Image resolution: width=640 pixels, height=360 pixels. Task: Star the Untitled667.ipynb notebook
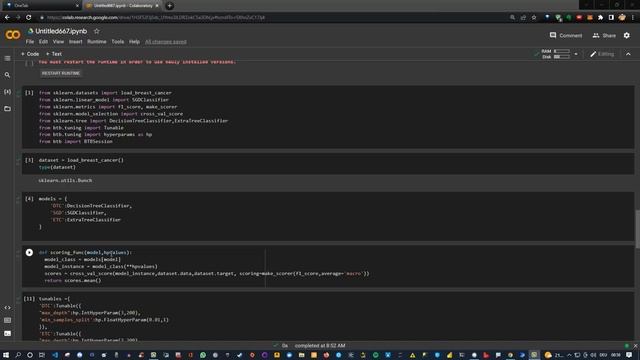pyautogui.click(x=96, y=31)
